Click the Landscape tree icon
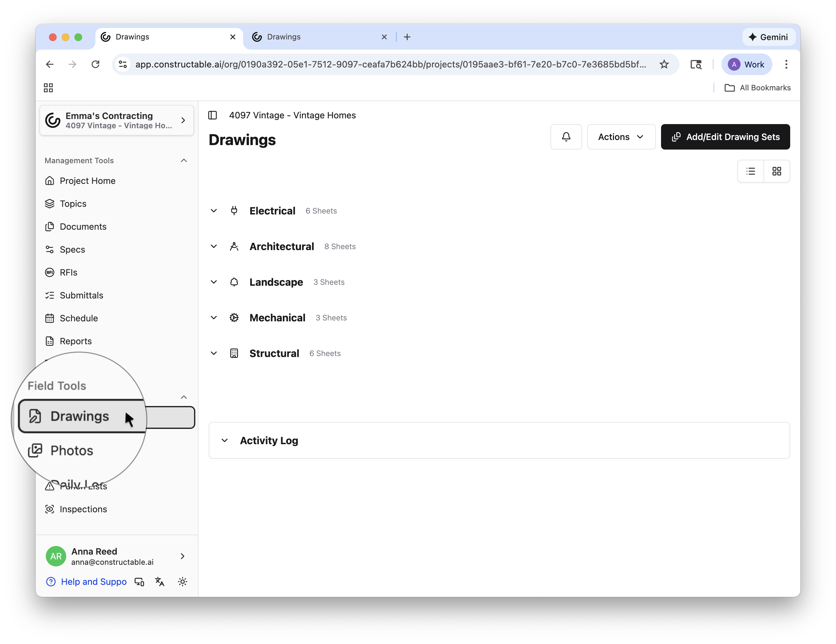The height and width of the screenshot is (644, 836). coord(234,282)
